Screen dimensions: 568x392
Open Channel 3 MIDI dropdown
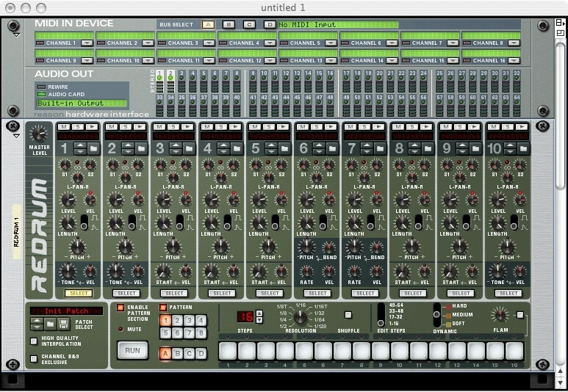click(x=209, y=43)
